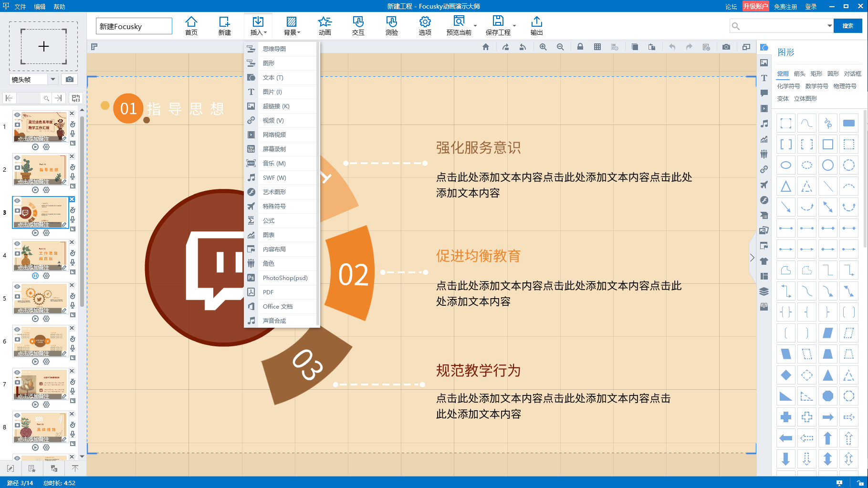Toggle the eye icon on slide 6

tap(17, 330)
